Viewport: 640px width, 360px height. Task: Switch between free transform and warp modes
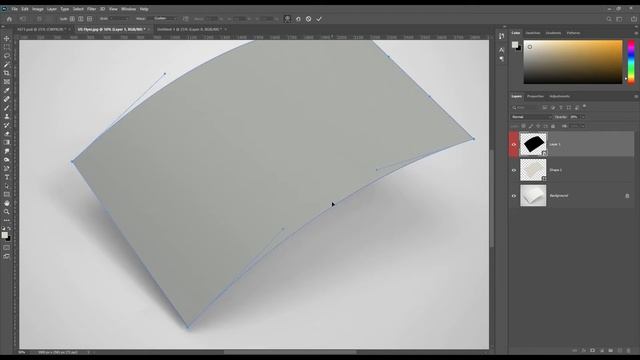point(288,19)
